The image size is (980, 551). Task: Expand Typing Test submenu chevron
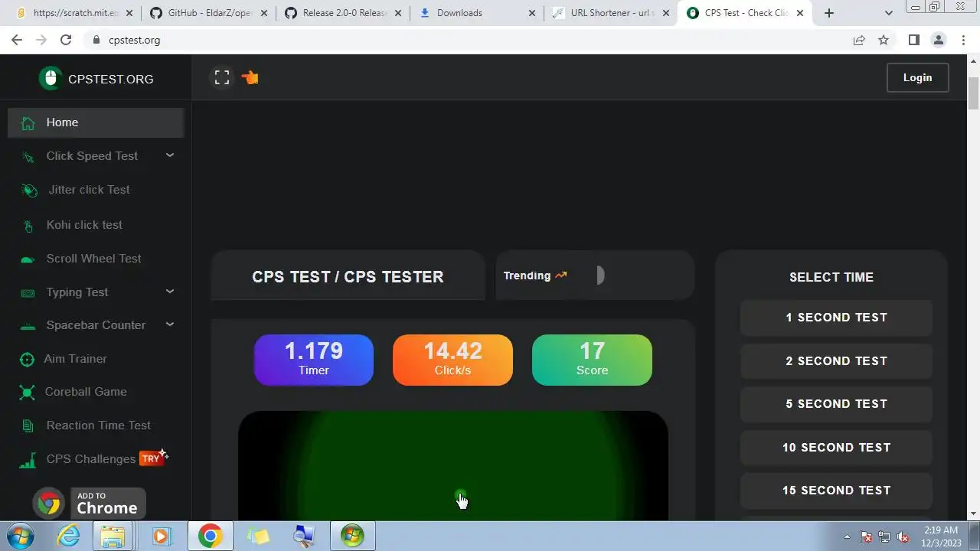[x=170, y=292]
